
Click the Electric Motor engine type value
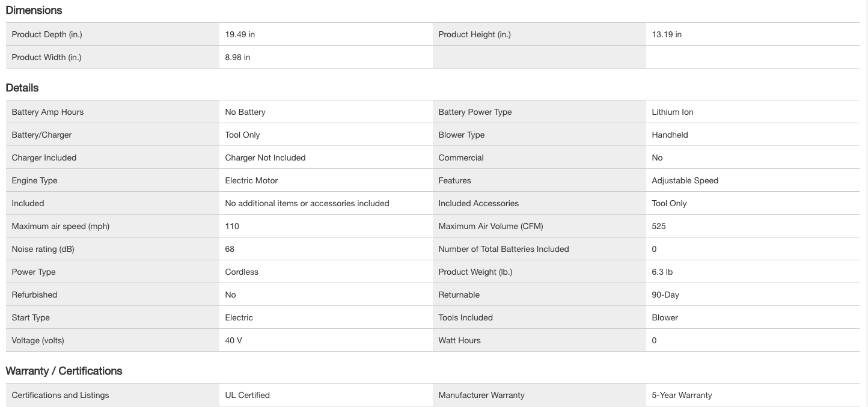coord(251,180)
